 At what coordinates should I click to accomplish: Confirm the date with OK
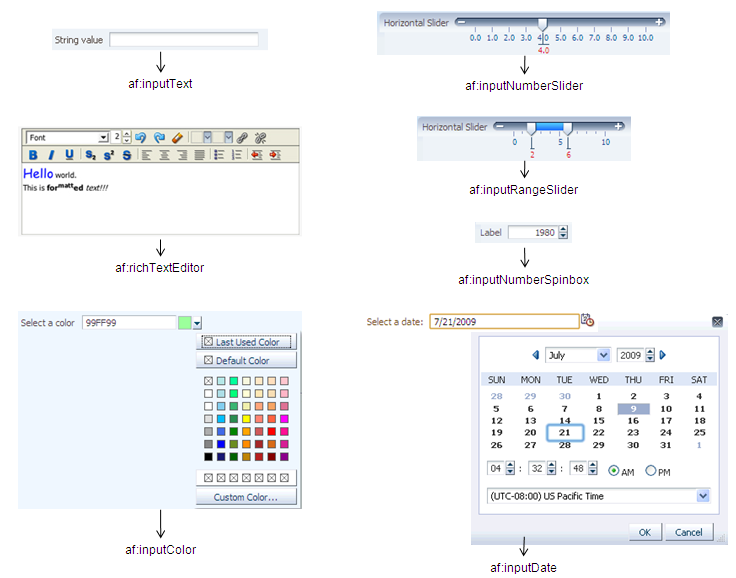[x=645, y=532]
